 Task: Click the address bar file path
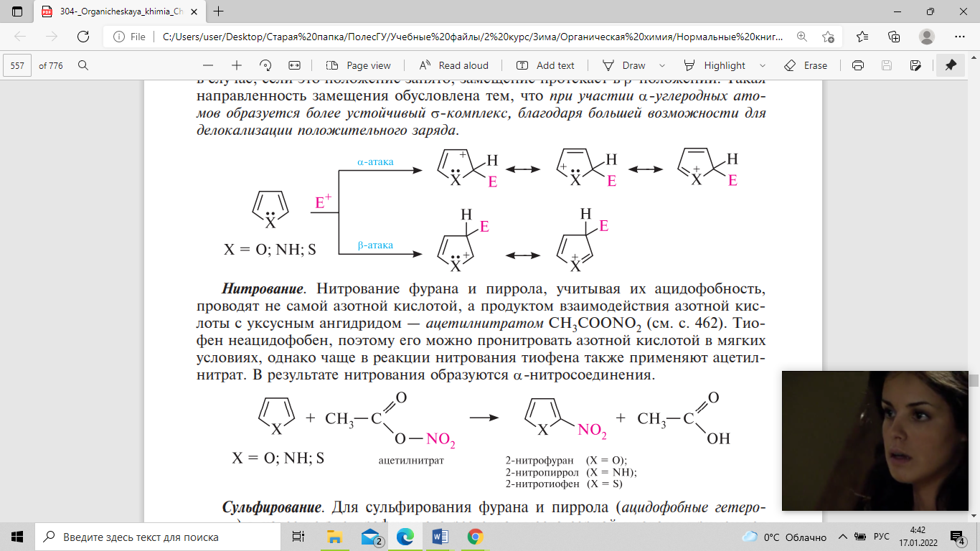tap(473, 37)
